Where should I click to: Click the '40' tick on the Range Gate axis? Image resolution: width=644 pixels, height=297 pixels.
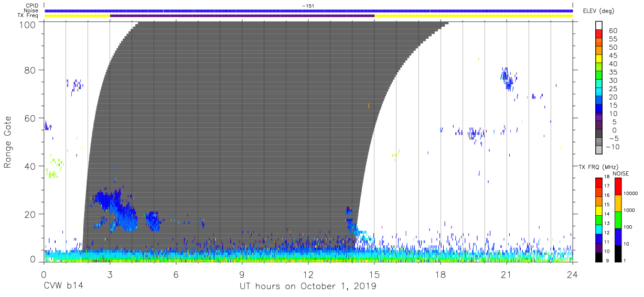[x=31, y=166]
